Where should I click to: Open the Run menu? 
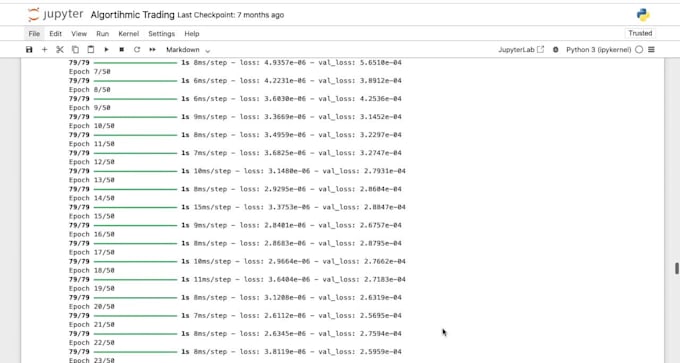pos(102,33)
